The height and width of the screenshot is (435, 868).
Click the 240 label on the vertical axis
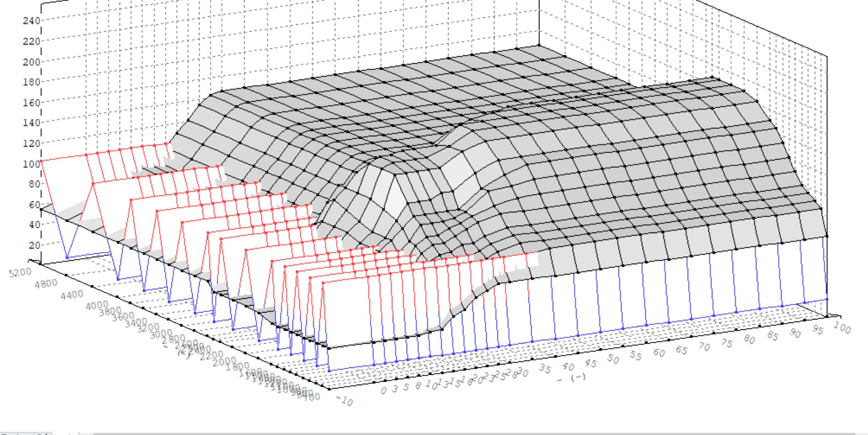point(31,21)
